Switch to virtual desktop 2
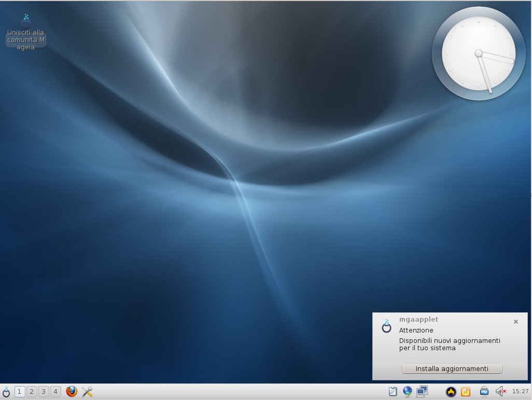 click(x=32, y=392)
